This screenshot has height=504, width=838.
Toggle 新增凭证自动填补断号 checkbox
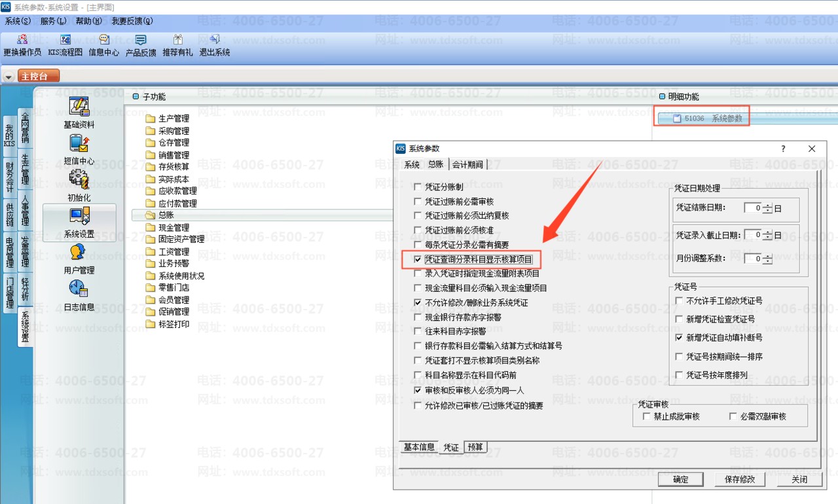pyautogui.click(x=679, y=338)
